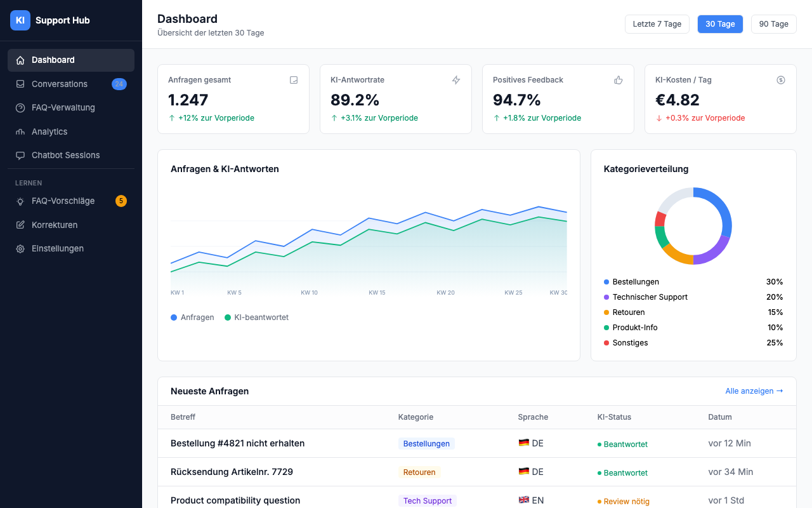
Task: Click the Einstellungen gear icon
Action: (x=20, y=249)
